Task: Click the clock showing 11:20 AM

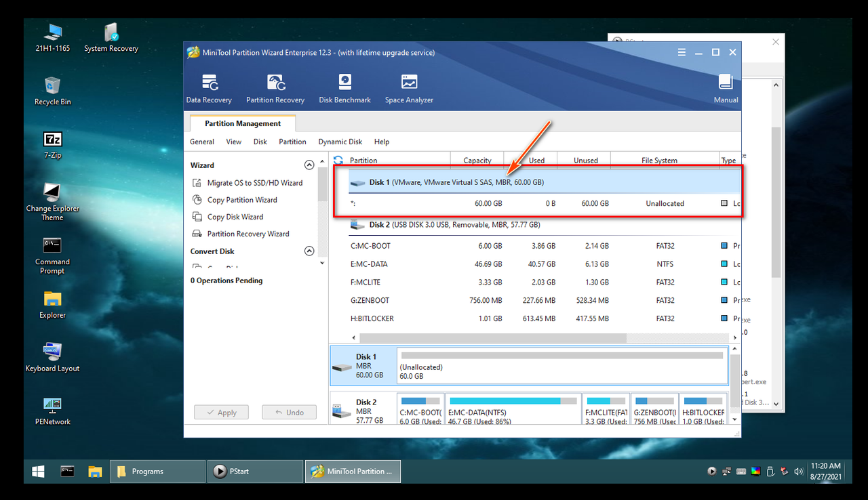Action: tap(825, 466)
